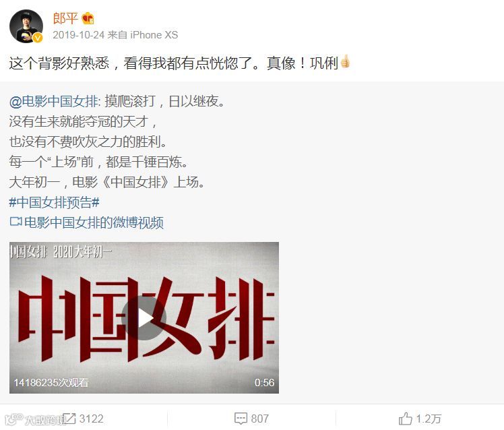
Task: Like the post with thumbs-up icon
Action: click(405, 419)
